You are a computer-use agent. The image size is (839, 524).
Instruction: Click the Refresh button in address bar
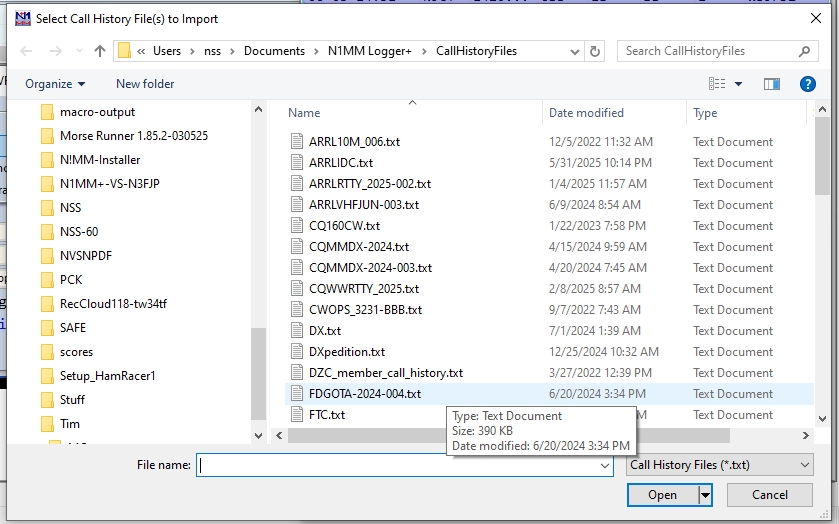pos(596,51)
